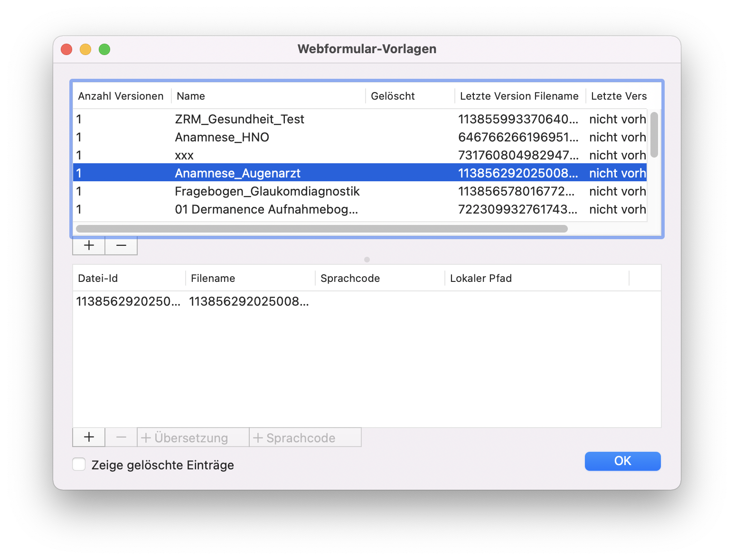Select the template row named xxx
The width and height of the screenshot is (734, 560).
(360, 155)
